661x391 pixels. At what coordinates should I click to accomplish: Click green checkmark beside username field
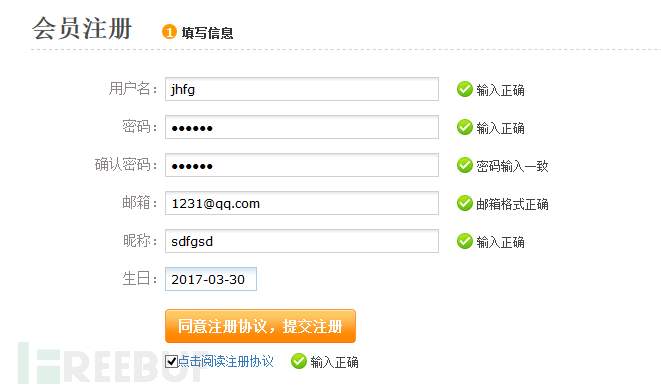465,89
